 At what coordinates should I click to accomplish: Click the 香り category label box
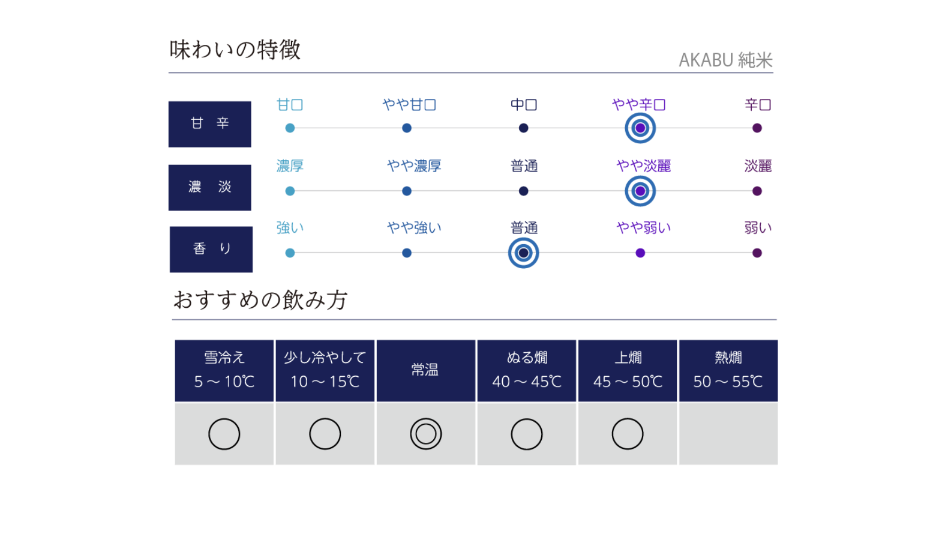[x=211, y=250]
